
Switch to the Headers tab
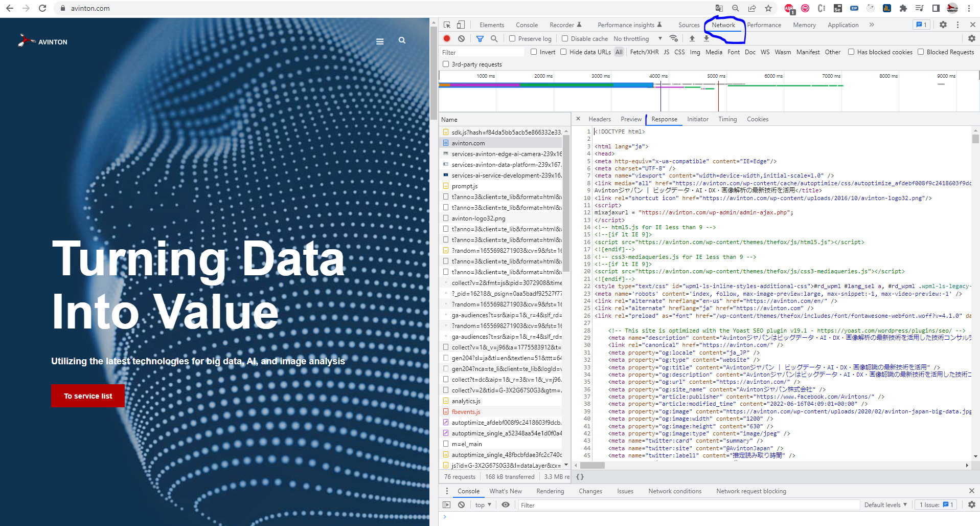(600, 119)
